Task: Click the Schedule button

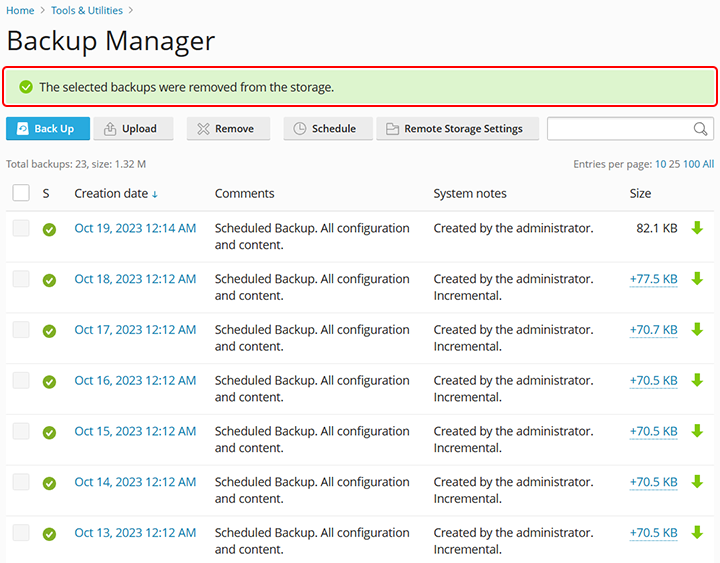Action: 327,129
